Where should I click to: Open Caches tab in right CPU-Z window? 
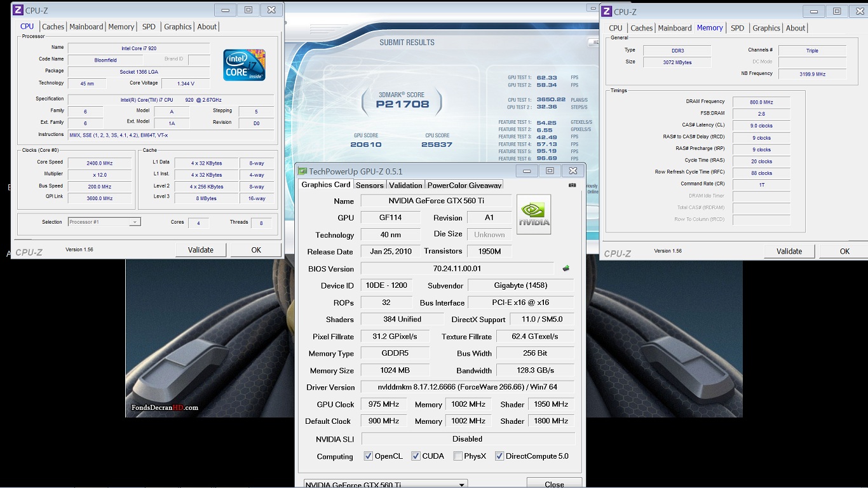click(642, 28)
